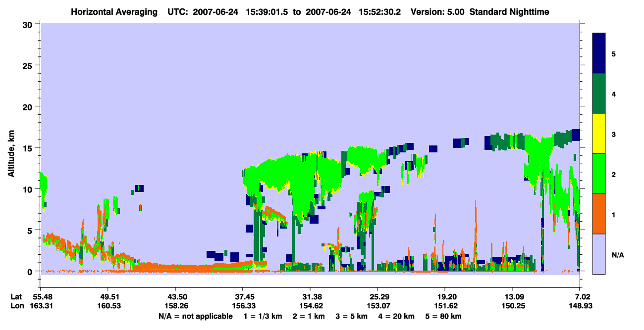The height and width of the screenshot is (330, 644).
Task: Click longitude value 148.93
Action: [x=580, y=306]
